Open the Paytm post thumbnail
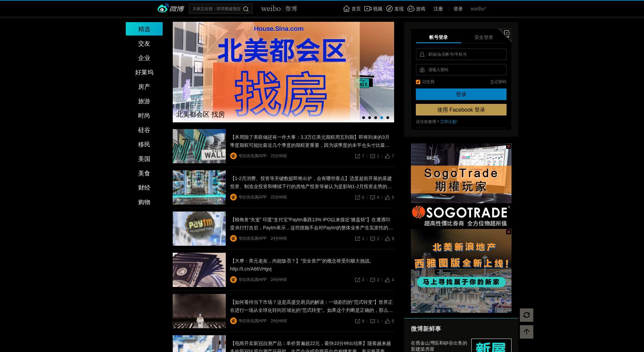The image size is (644, 352). coord(199,229)
